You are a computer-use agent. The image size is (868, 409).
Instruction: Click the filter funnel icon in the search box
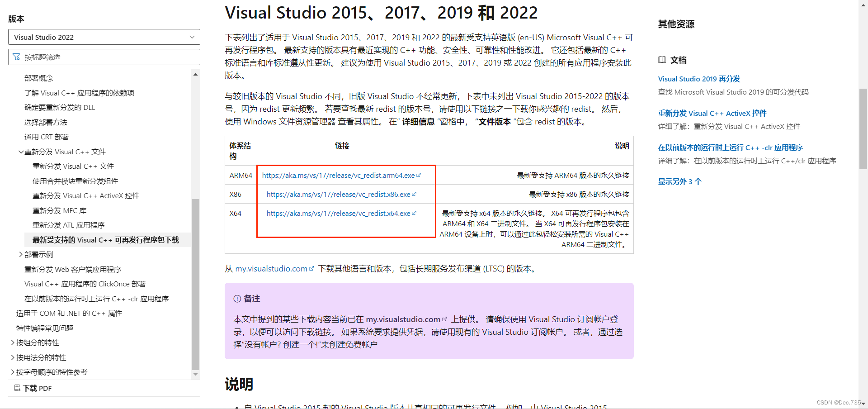coord(17,57)
